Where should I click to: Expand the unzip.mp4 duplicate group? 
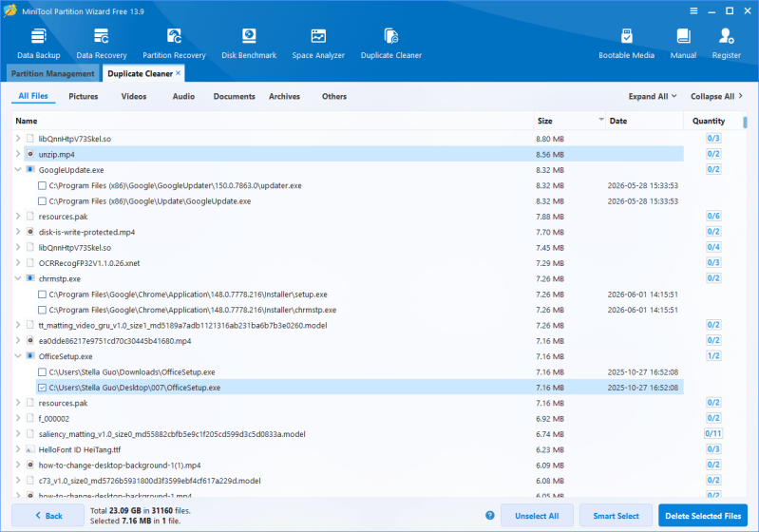click(18, 154)
